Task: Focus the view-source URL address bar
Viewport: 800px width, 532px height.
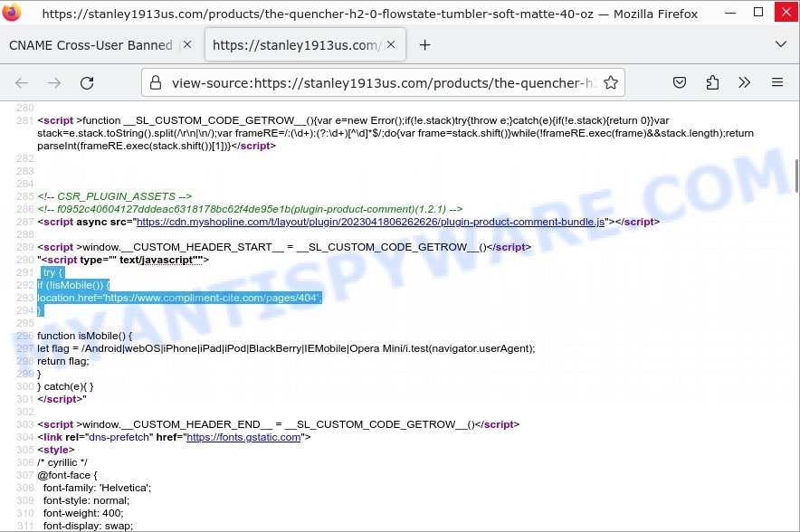Action: click(383, 83)
